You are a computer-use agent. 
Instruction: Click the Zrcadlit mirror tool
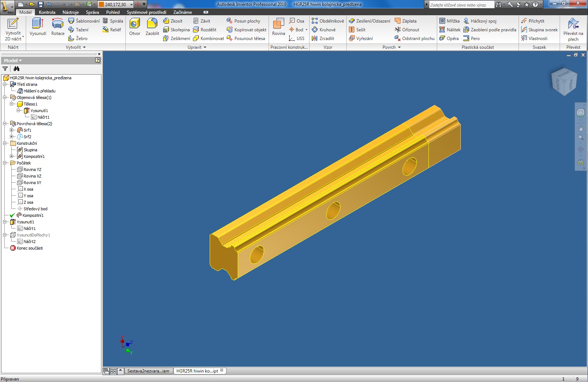pos(323,39)
